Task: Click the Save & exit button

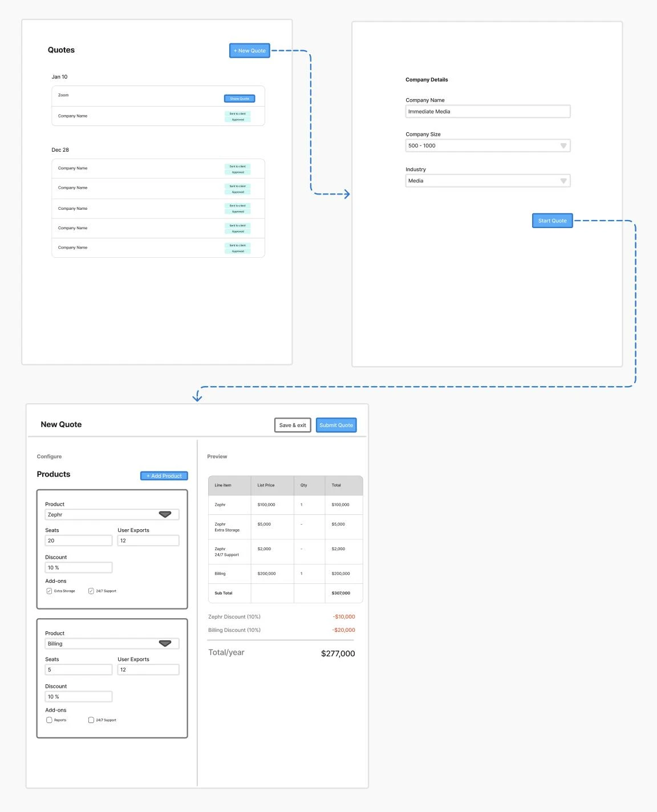Action: tap(293, 425)
